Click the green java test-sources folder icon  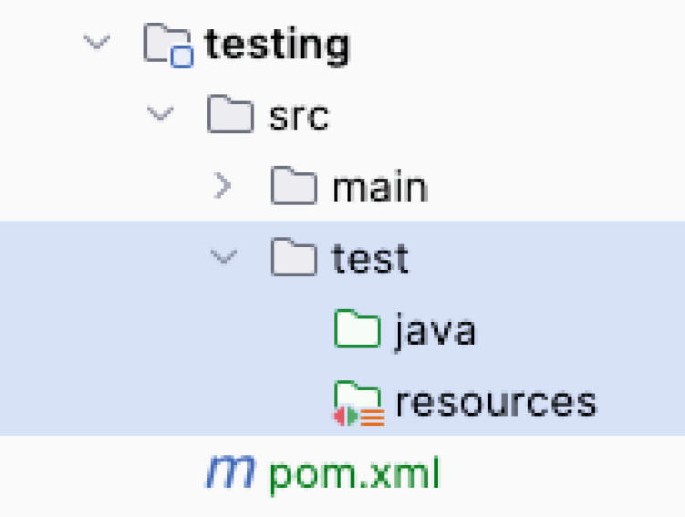pos(357,328)
